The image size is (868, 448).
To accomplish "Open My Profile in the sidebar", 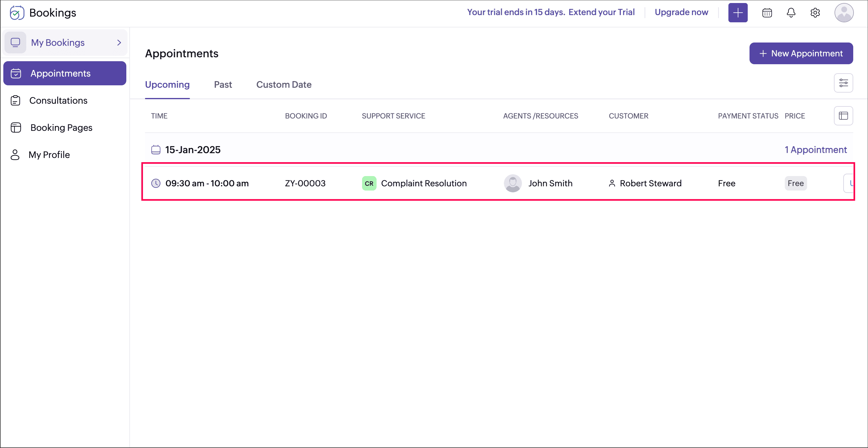I will point(49,155).
